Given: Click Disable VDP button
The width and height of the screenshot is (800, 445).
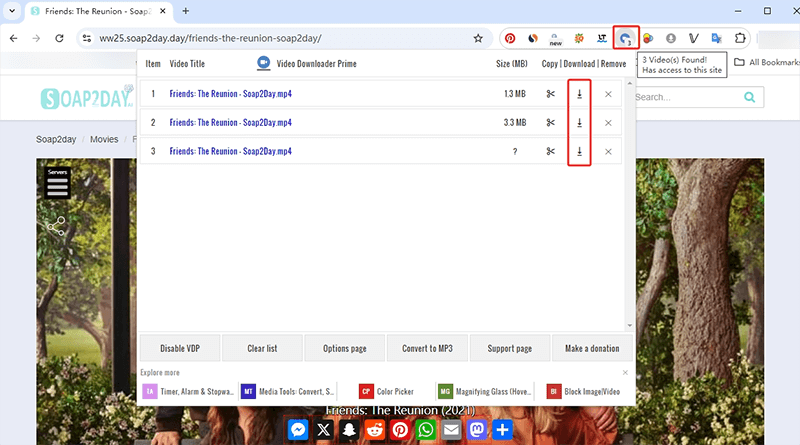Looking at the screenshot, I should 180,348.
